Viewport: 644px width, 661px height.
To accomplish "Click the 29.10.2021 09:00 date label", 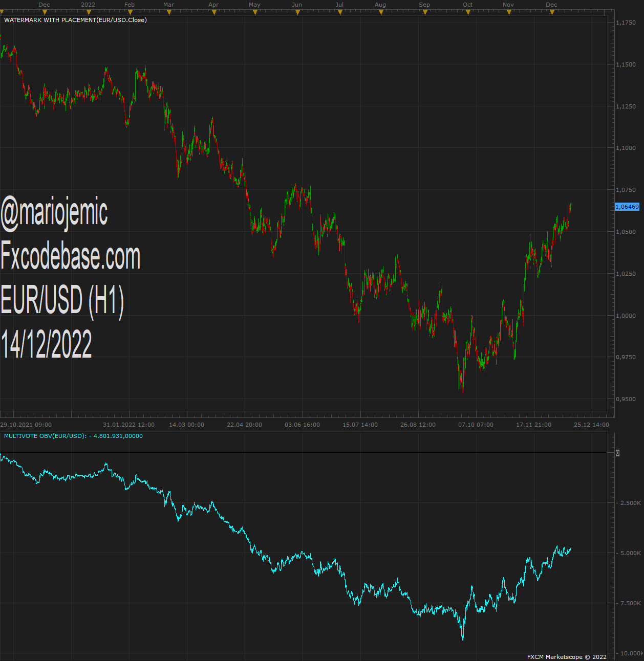I will (26, 425).
